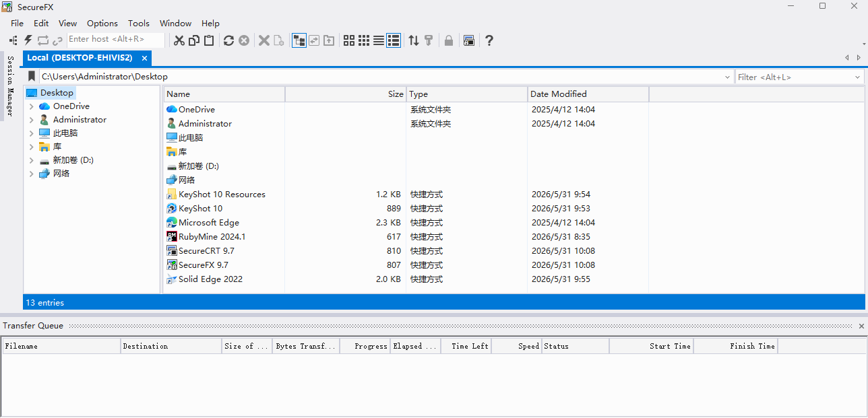This screenshot has height=418, width=868.
Task: Open the Session Manager side panel
Action: (x=10, y=86)
